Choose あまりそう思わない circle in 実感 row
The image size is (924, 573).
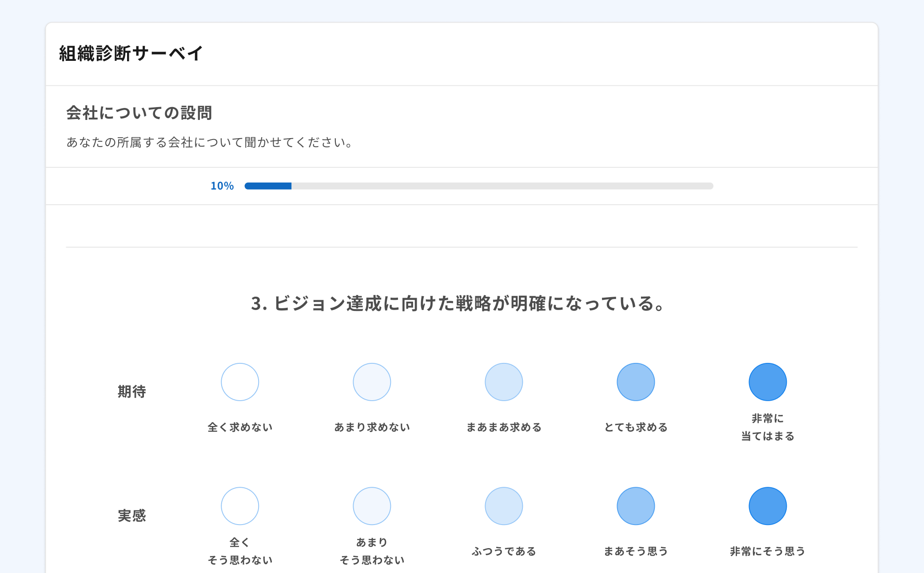[372, 506]
